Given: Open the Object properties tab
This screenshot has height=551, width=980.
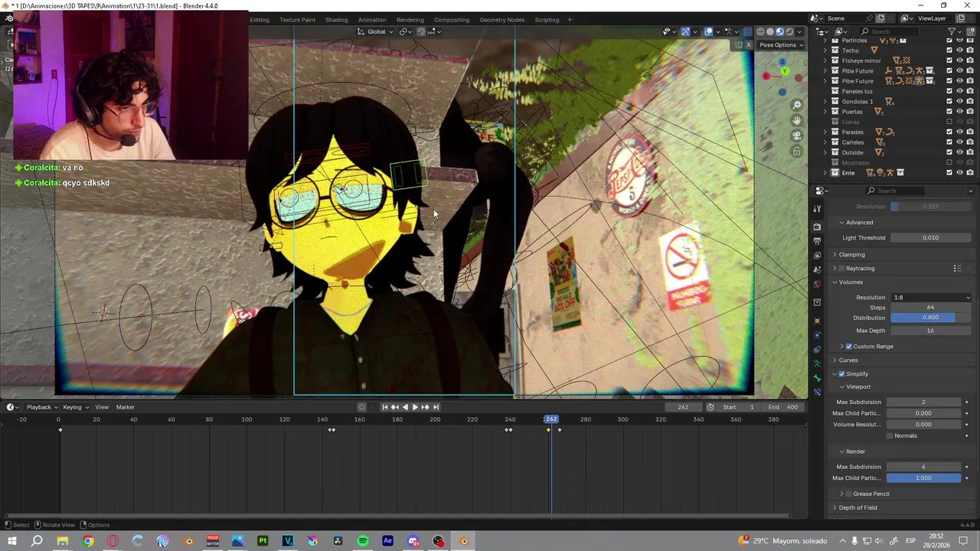Looking at the screenshot, I should 817,320.
